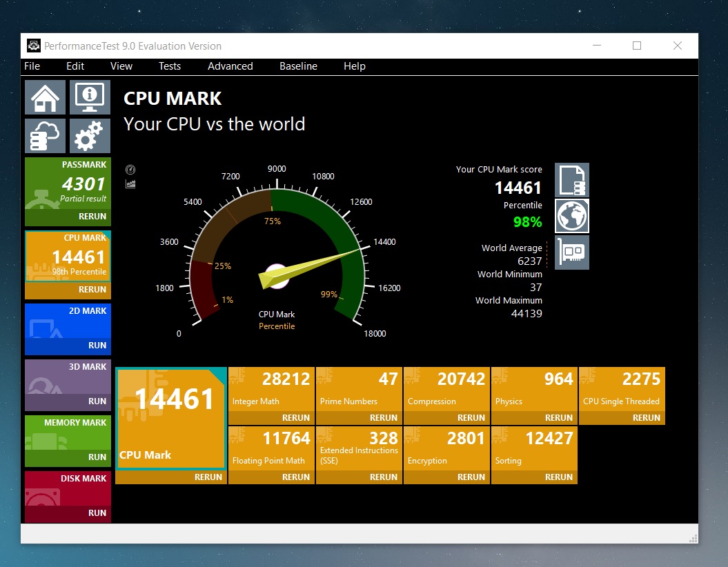
Task: Click the 98% percentile value
Action: (527, 222)
